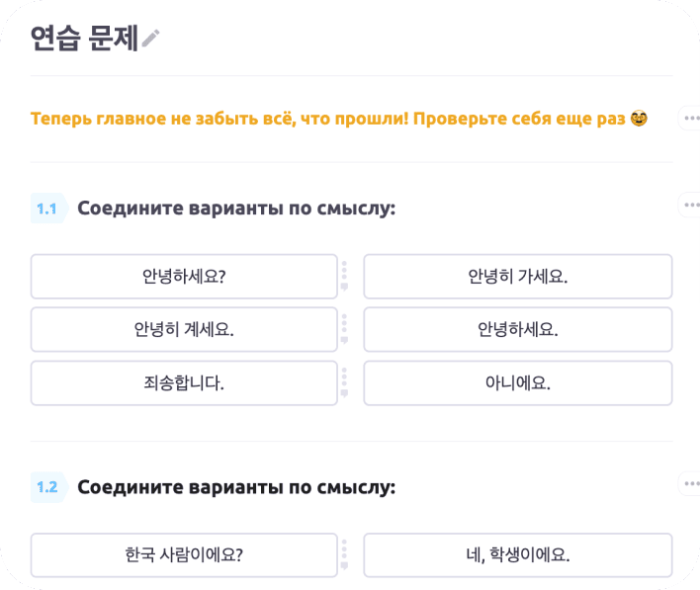Image resolution: width=700 pixels, height=590 pixels.
Task: Select the 아니에요. answer card
Action: click(x=517, y=383)
